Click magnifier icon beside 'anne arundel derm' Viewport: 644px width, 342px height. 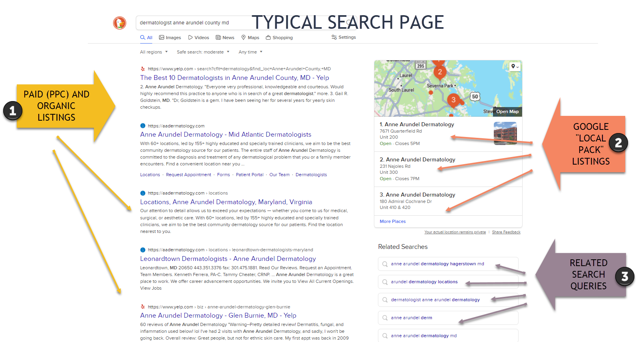pyautogui.click(x=385, y=318)
